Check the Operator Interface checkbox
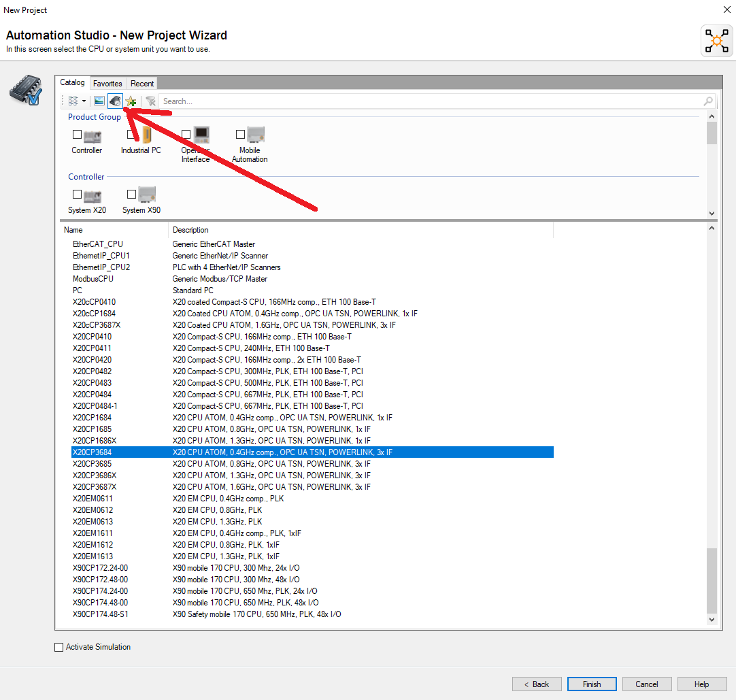Screen dimensions: 736x700 click(x=186, y=134)
